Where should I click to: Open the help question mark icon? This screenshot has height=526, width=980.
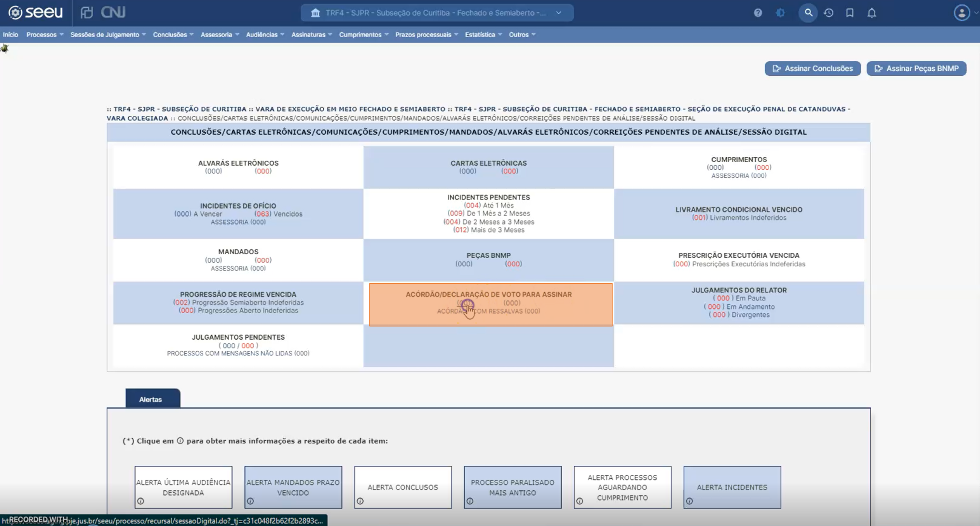tap(758, 13)
